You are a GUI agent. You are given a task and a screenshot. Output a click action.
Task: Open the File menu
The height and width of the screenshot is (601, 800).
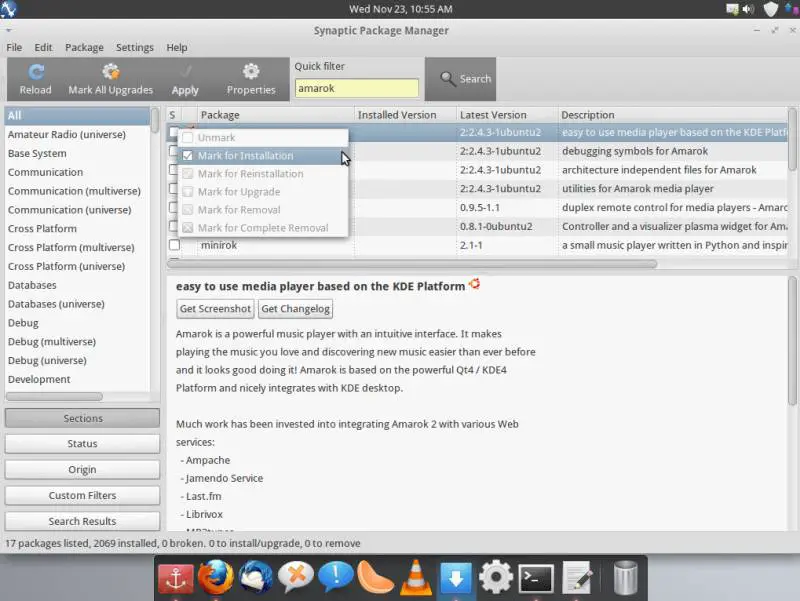[x=14, y=47]
